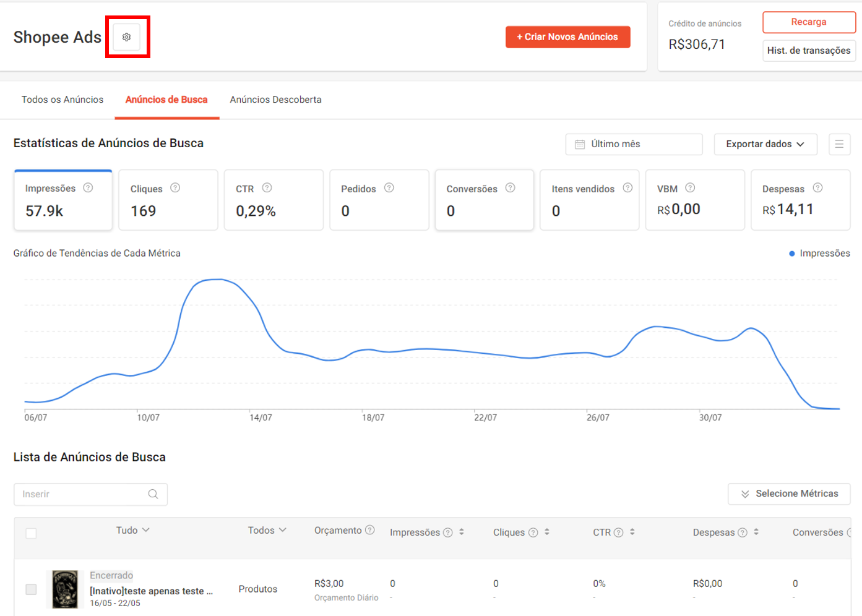Expand the Exportar dados dropdown

[765, 144]
